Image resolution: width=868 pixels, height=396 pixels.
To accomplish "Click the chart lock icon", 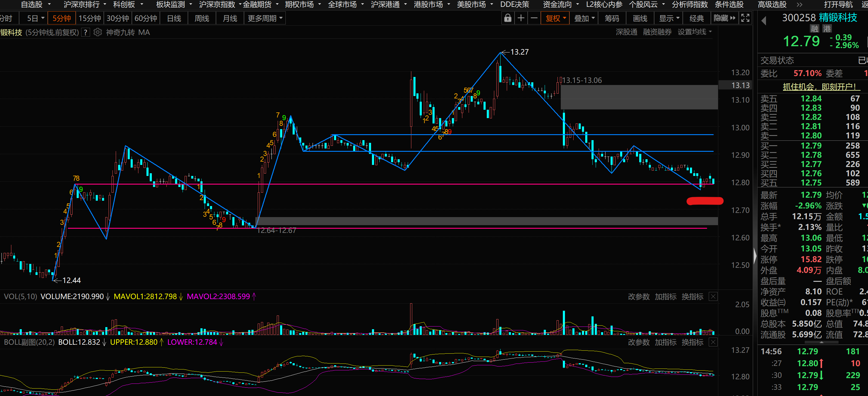I will 507,18.
